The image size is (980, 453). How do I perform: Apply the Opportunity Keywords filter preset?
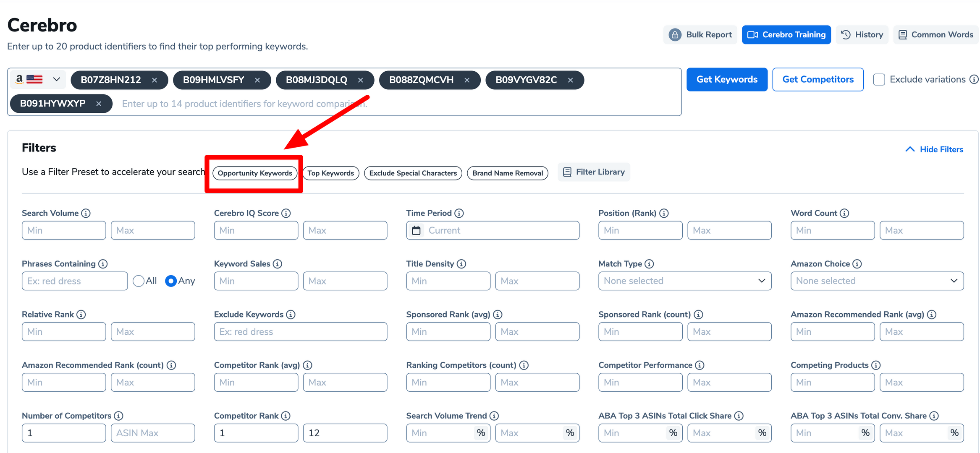tap(254, 173)
